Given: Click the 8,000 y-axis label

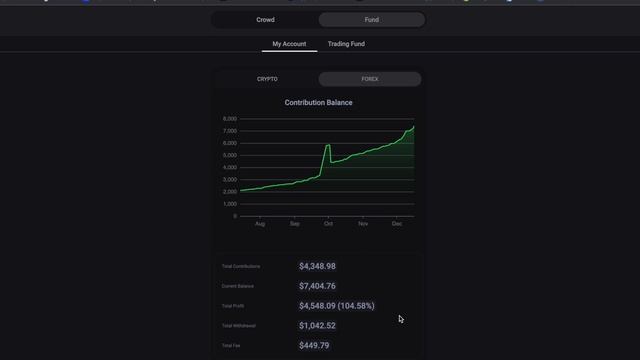Looking at the screenshot, I should (x=230, y=119).
